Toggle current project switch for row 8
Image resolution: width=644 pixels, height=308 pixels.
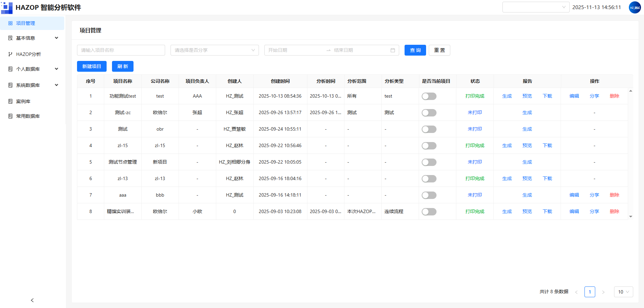coord(429,212)
